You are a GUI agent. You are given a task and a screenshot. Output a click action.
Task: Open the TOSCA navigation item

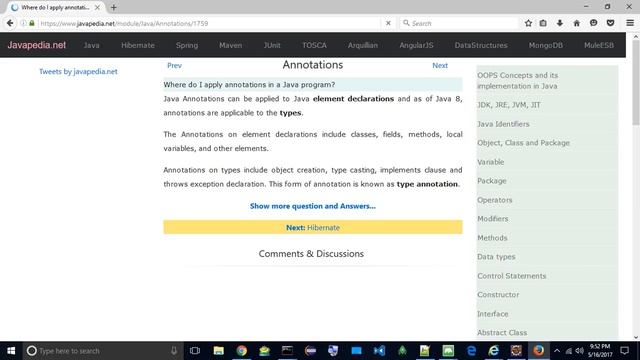click(x=314, y=45)
